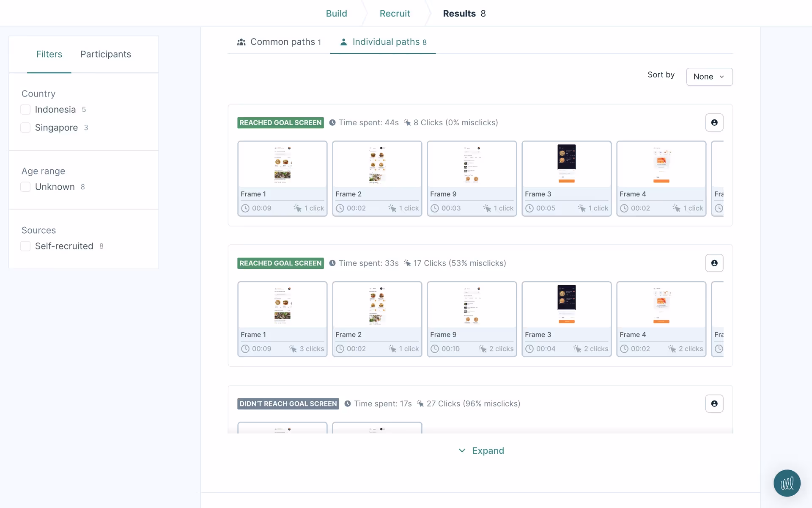Open Frame 9 thumbnail in second path
The image size is (812, 508).
[472, 305]
